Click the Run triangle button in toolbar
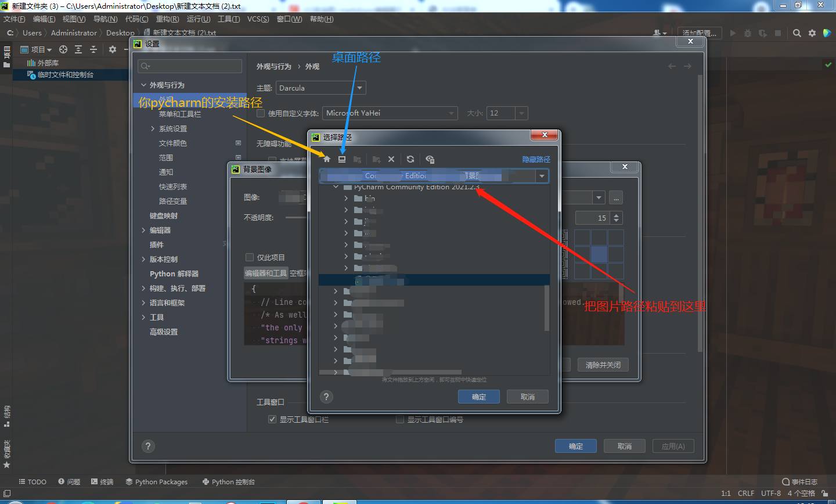The width and height of the screenshot is (836, 504). click(x=733, y=33)
